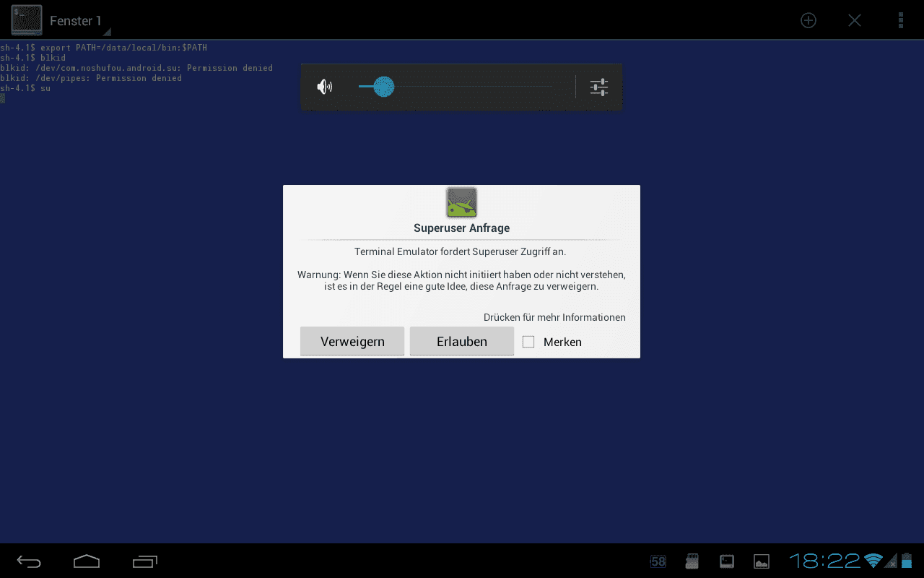The image size is (924, 578).
Task: Tap the 'blkid: /dev/pipes: Permission denied' line
Action: (x=91, y=78)
